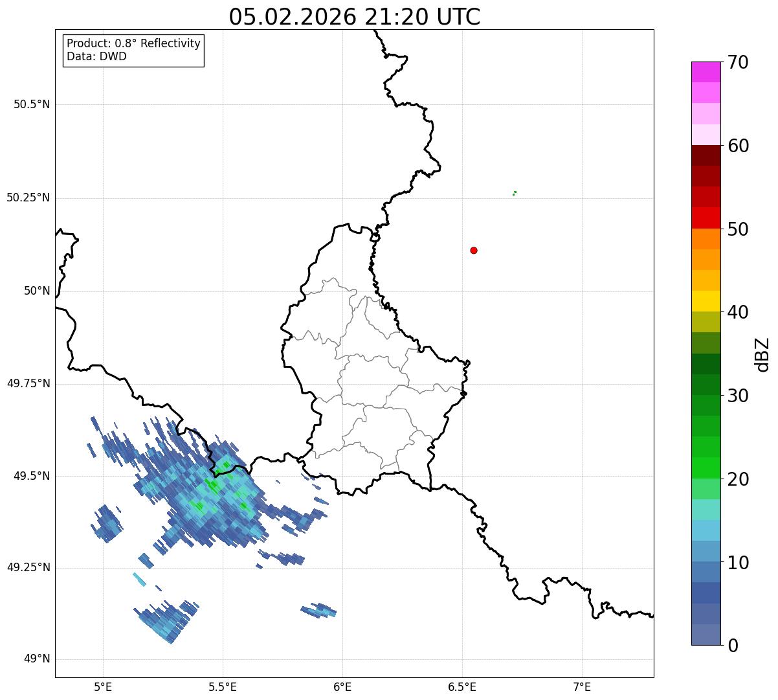Pick the yellow segment just above 40
The height and width of the screenshot is (700, 778).
(x=706, y=302)
